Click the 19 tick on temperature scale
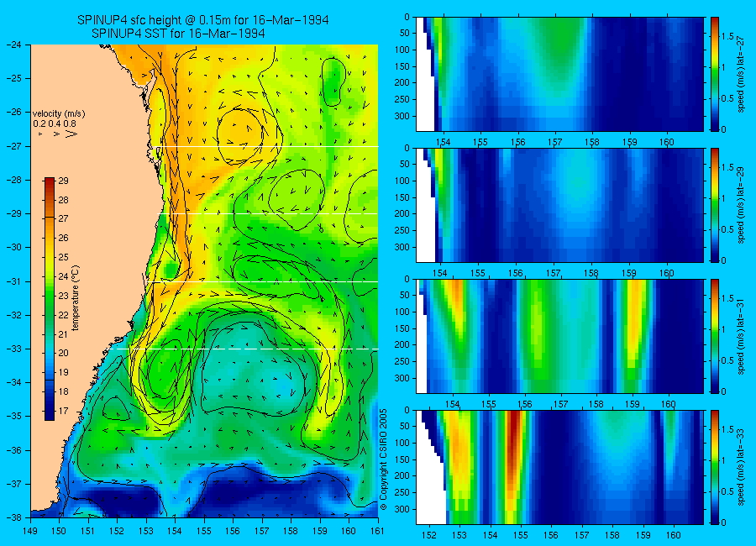756x546 pixels. [63, 372]
